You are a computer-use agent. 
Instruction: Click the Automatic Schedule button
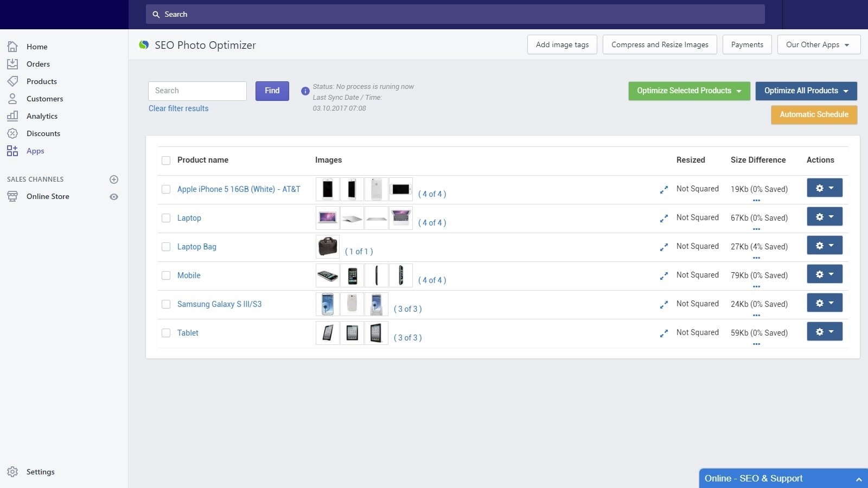(x=814, y=114)
